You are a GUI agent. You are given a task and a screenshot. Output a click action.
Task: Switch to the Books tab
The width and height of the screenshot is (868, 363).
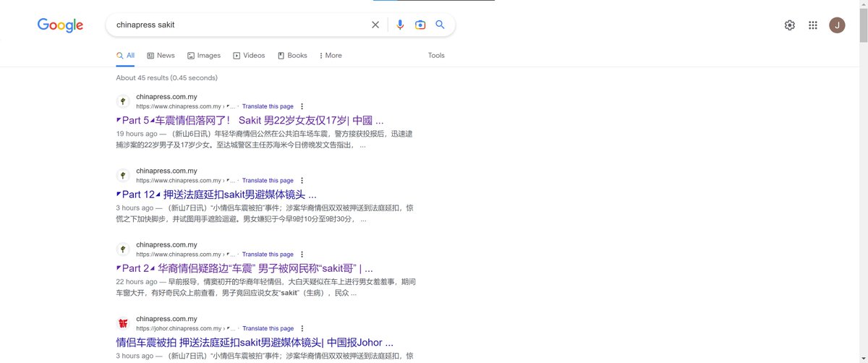click(292, 55)
